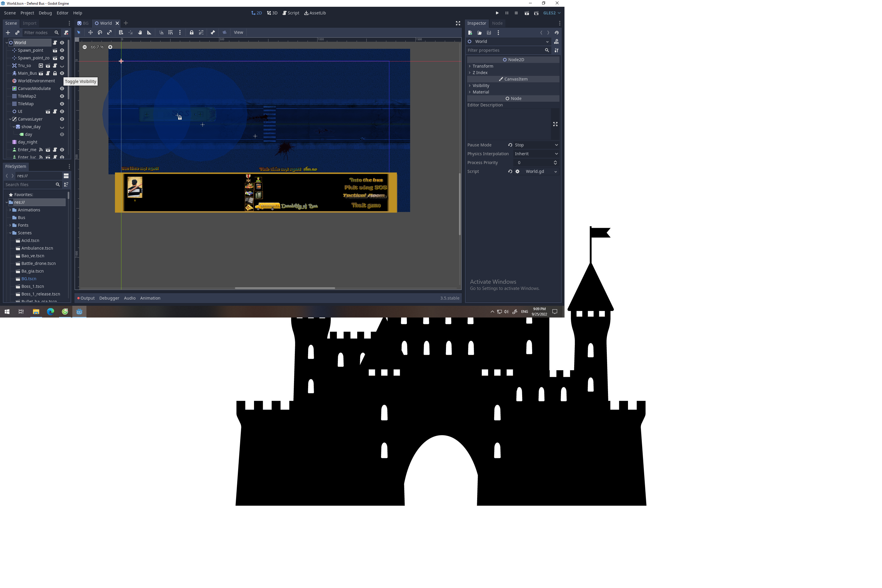Choose the Move Mode tool

pos(90,32)
